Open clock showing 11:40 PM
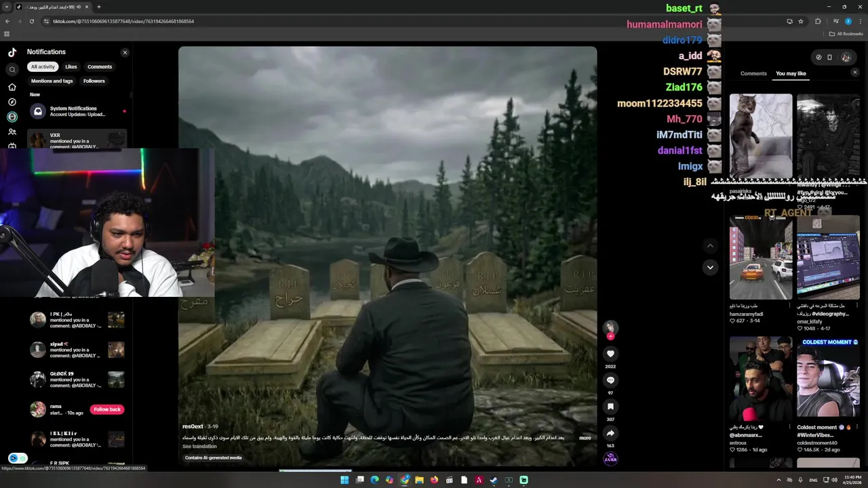This screenshot has width=868, height=488. (x=850, y=477)
